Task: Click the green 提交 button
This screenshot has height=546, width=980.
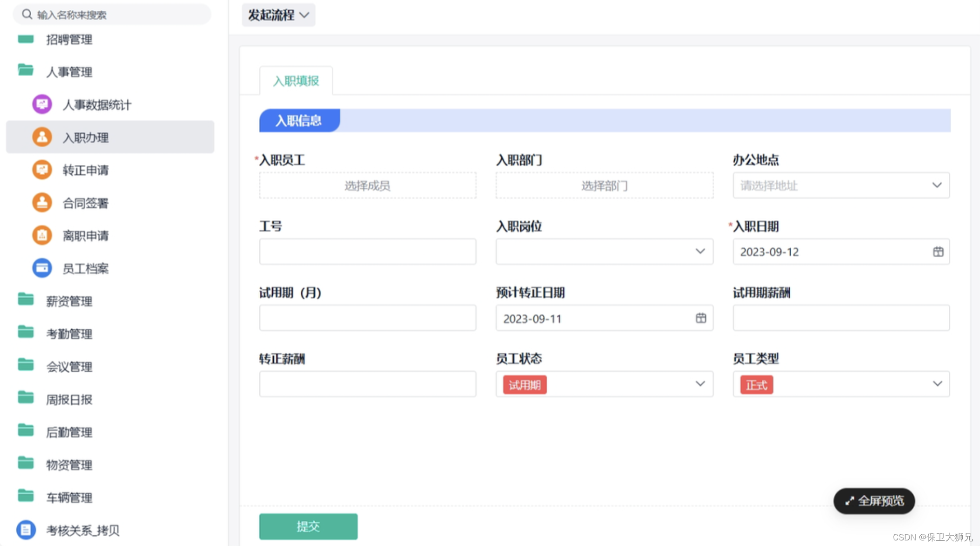Action: click(x=308, y=526)
